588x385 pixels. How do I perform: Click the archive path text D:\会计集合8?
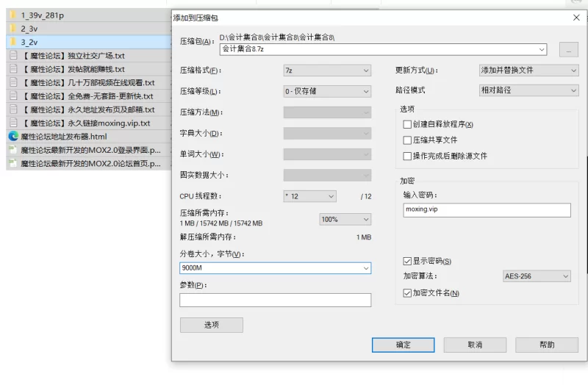point(277,37)
